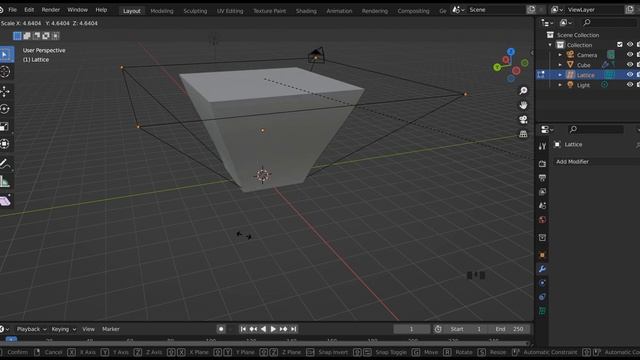Switch to the UV Editing workspace tab

click(230, 11)
